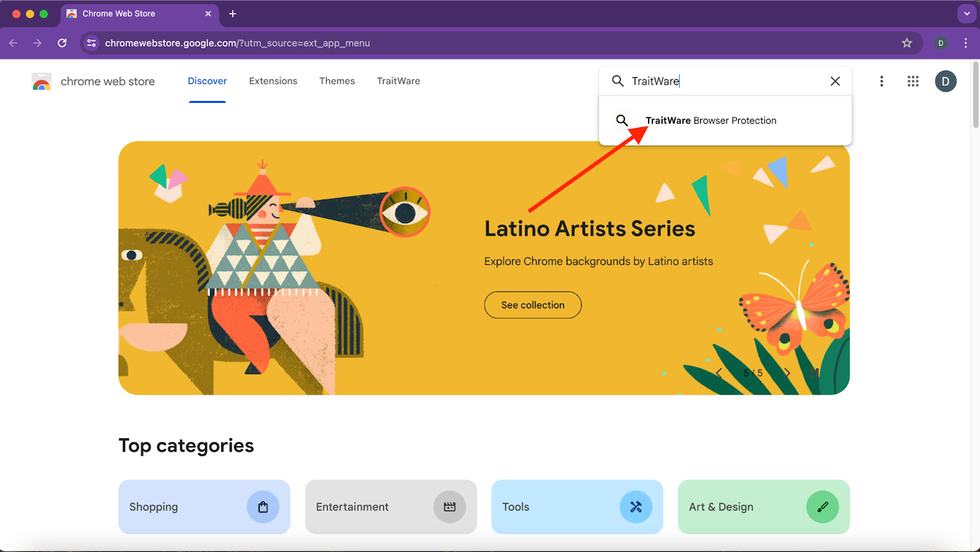Screen dimensions: 980x552
Task: Open the Entertainment category card
Action: [391, 507]
